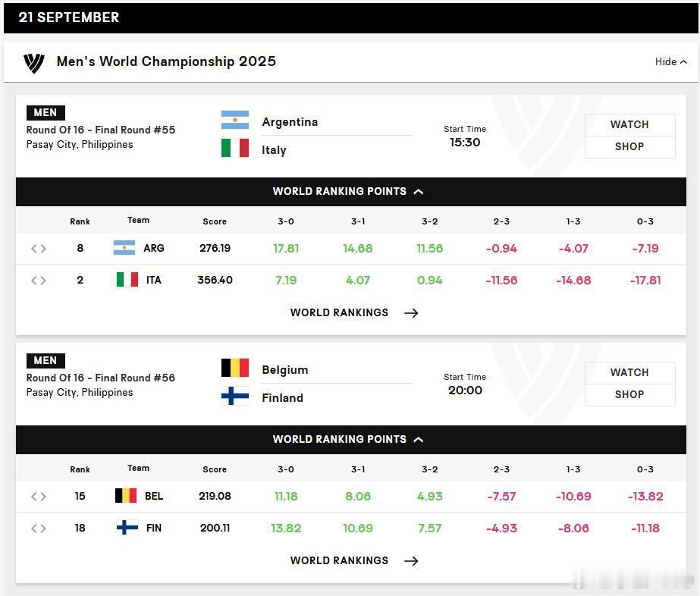Click the Finland flag in match #56
The width and height of the screenshot is (700, 596).
[235, 396]
